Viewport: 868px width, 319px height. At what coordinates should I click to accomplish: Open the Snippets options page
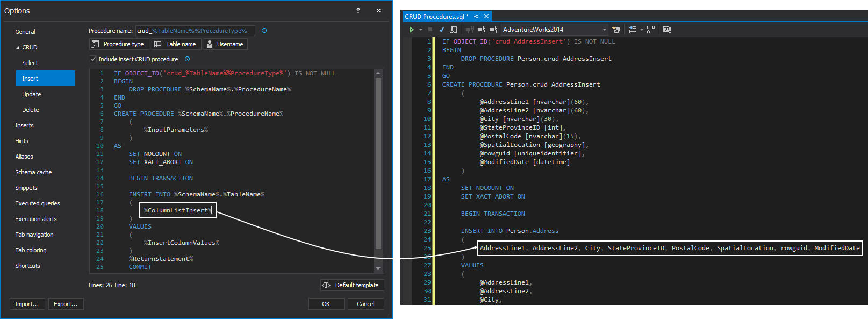click(x=26, y=188)
